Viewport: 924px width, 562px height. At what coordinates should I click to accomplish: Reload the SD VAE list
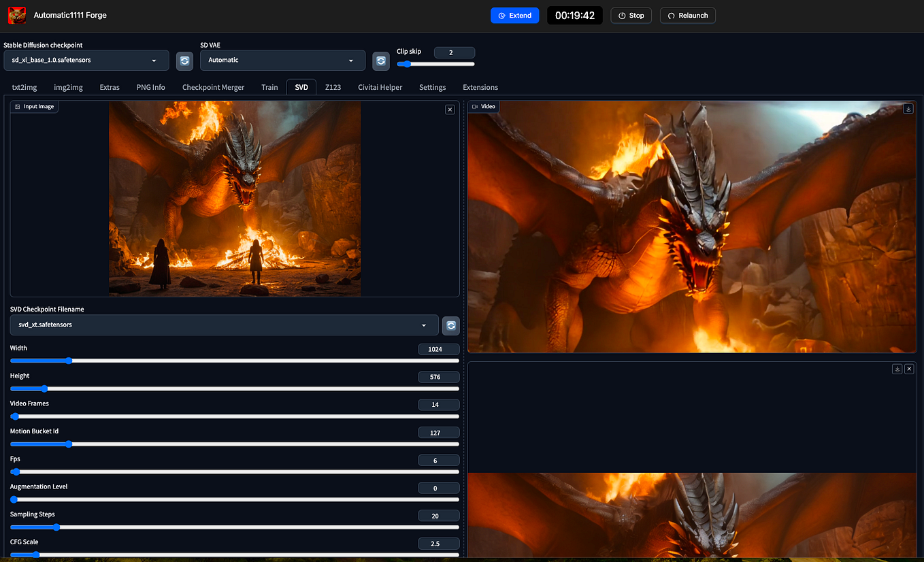click(380, 61)
